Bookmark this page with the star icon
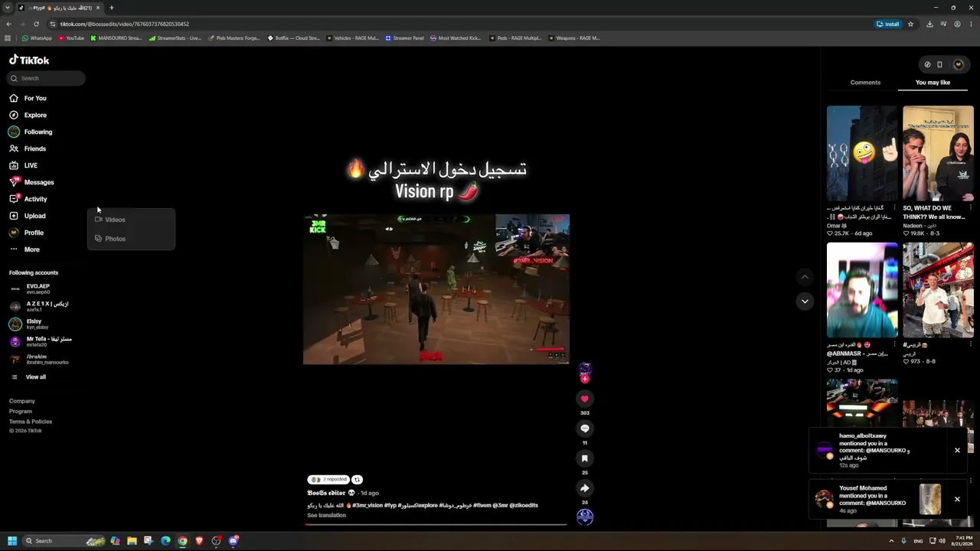This screenshot has height=551, width=980. 910,24
